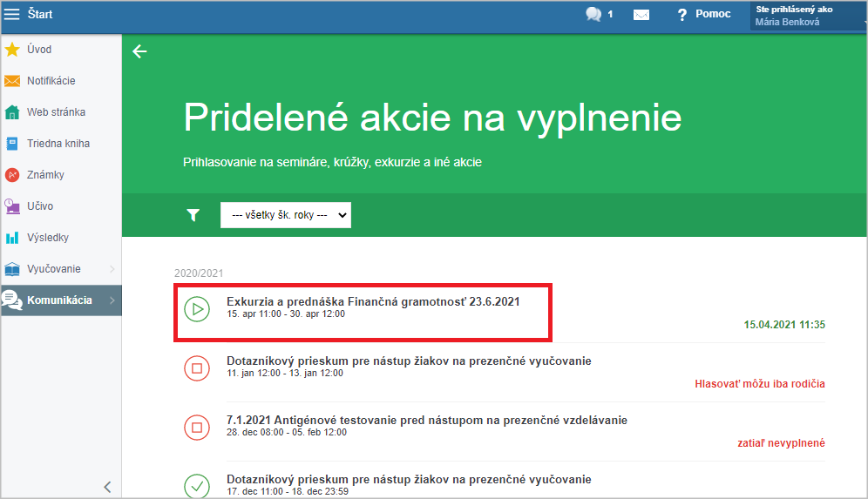Click the chat bubbles messages icon
The width and height of the screenshot is (868, 499).
[x=594, y=14]
